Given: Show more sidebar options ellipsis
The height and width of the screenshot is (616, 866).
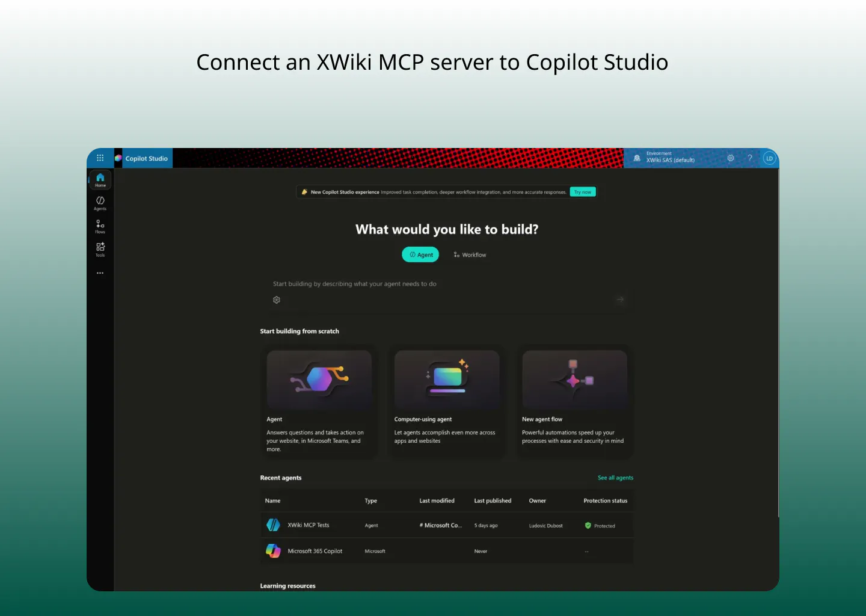Looking at the screenshot, I should click(100, 273).
